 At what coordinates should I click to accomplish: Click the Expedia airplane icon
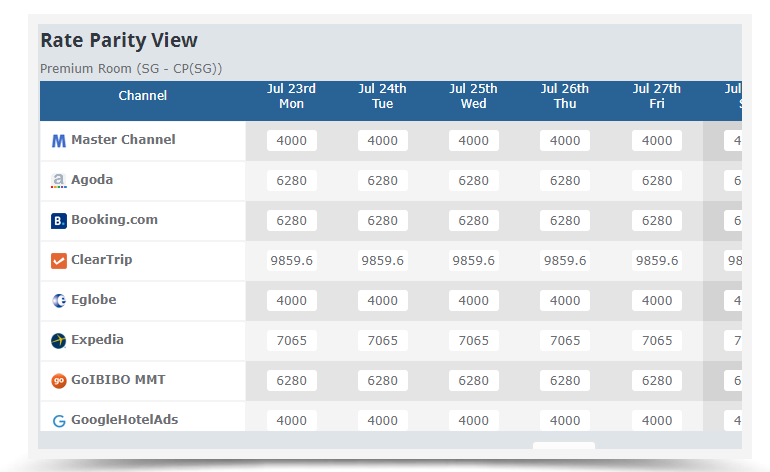pos(58,340)
